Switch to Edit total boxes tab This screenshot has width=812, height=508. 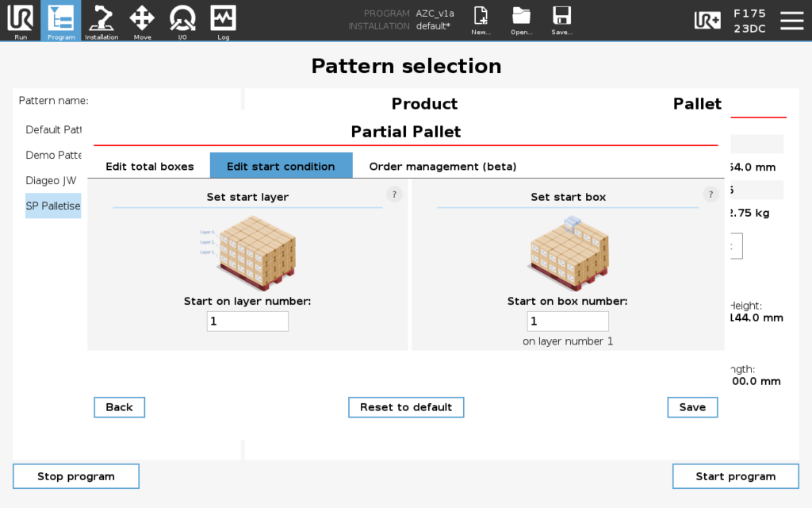coord(150,167)
